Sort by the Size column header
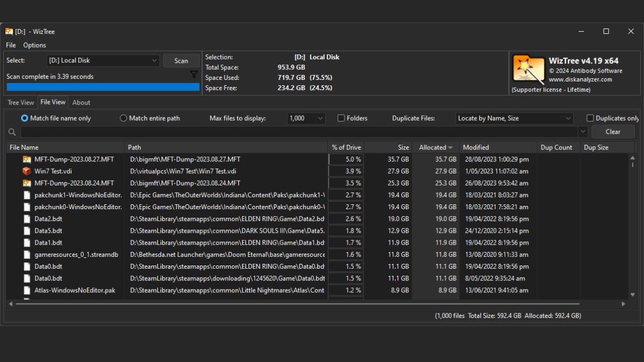 tap(388, 147)
